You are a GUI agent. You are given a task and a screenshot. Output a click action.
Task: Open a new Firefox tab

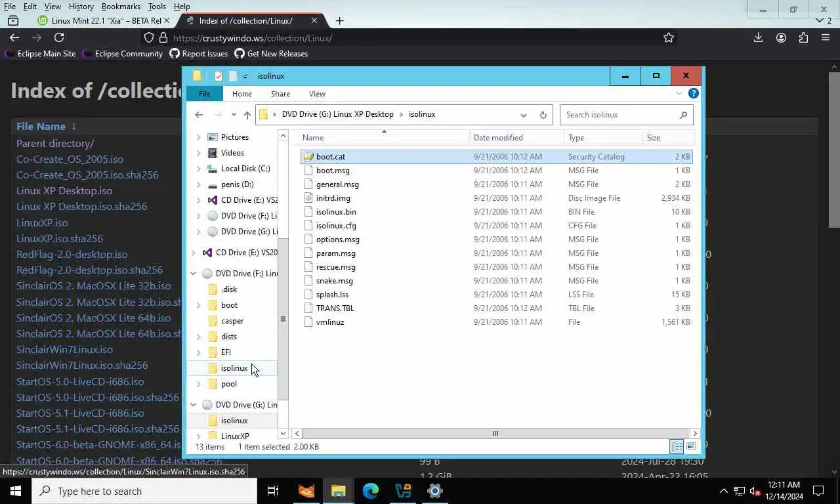(x=339, y=20)
